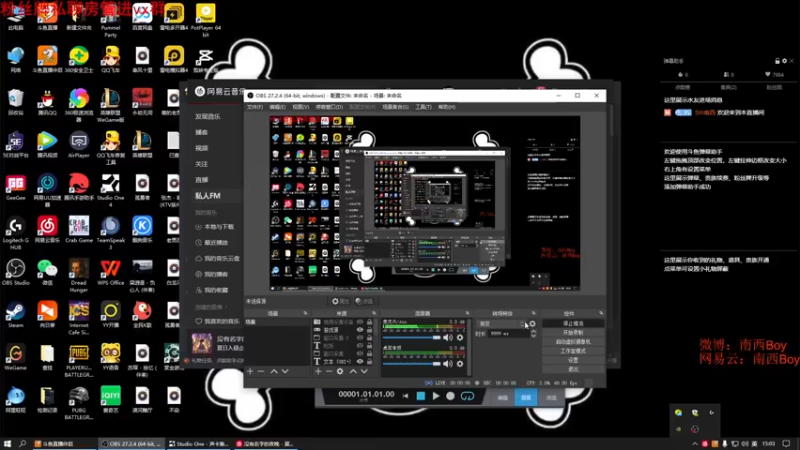Viewport: 800px width, 450px height.
Task: Click Properties button above the docks
Action: (x=340, y=302)
